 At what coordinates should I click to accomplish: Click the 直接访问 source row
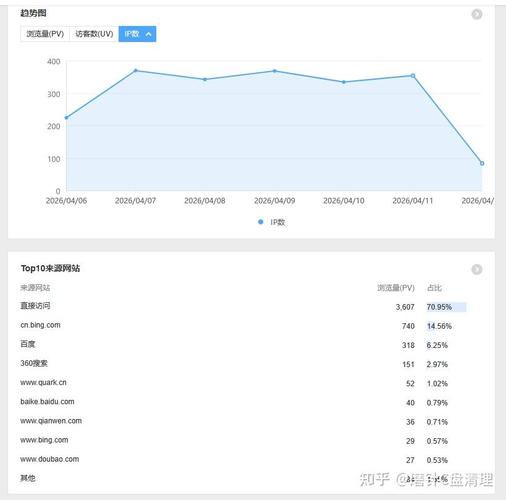[x=251, y=306]
